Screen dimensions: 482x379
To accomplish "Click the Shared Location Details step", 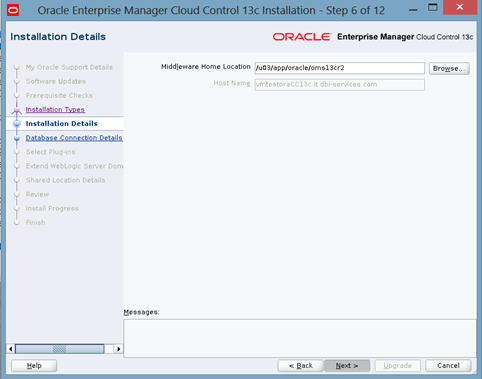I will (65, 180).
